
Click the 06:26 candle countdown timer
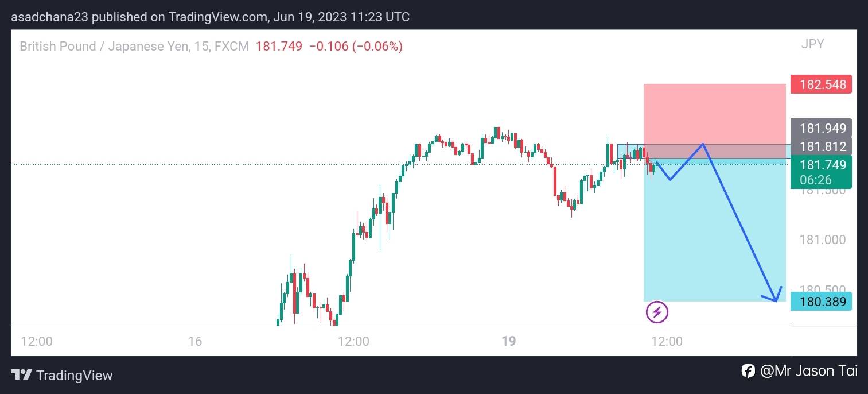815,180
